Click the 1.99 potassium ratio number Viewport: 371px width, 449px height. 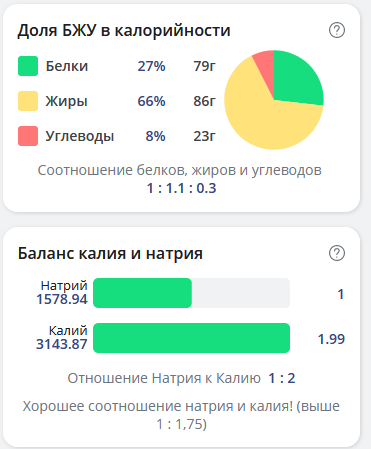tap(331, 339)
